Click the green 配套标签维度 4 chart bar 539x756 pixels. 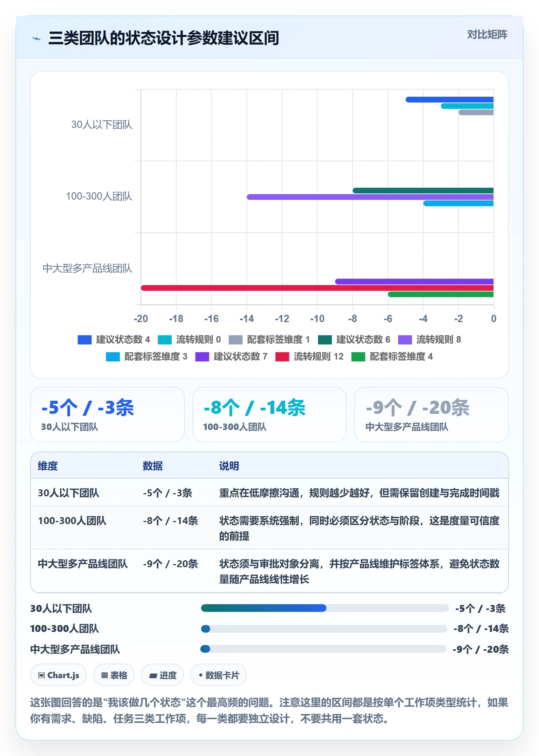[x=441, y=294]
